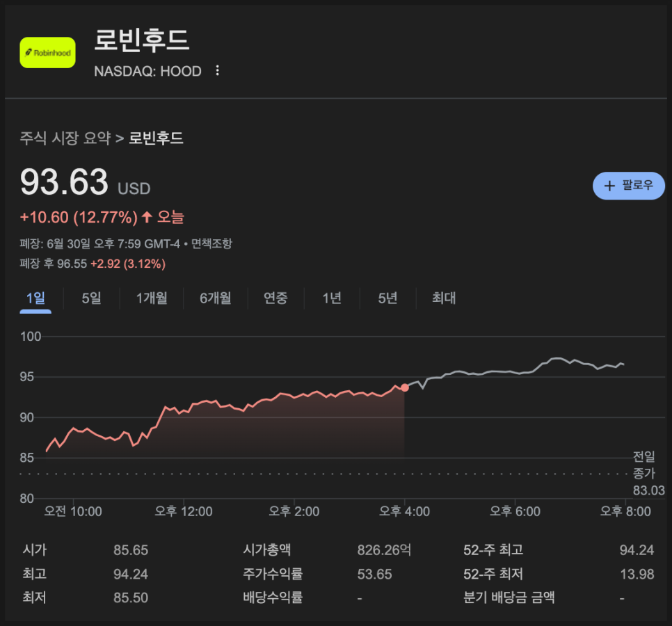The height and width of the screenshot is (626, 672).
Task: Switch to the 1개월 chart tab
Action: (x=152, y=298)
